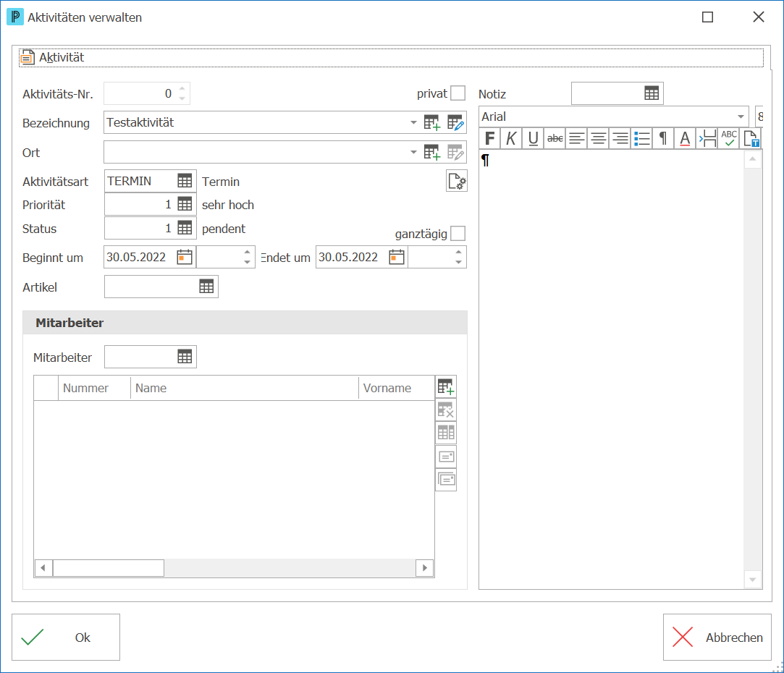Add new Bezeichnung entry icon
Viewport: 784px width, 673px height.
(431, 122)
